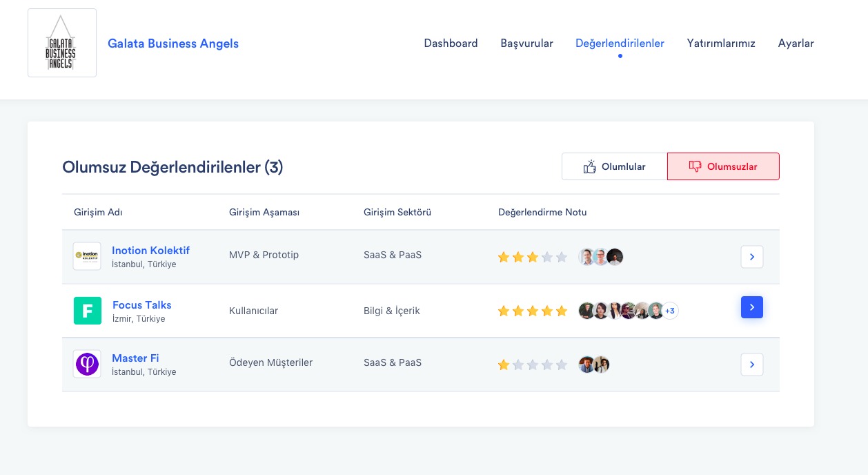Open the Inotion Kolektif logo thumbnail
Viewport: 868px width, 475px height.
(x=87, y=256)
